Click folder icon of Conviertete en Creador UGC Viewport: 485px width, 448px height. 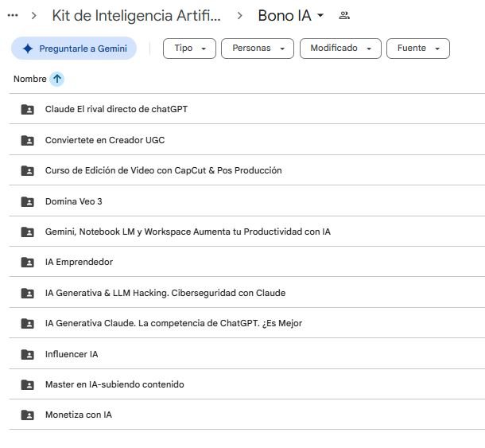28,140
